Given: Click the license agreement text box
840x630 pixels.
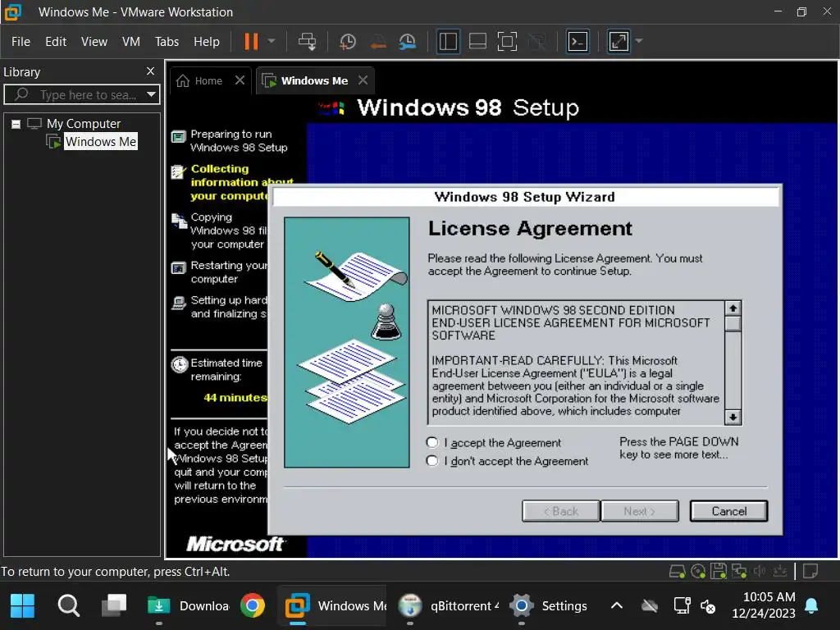Looking at the screenshot, I should [577, 363].
